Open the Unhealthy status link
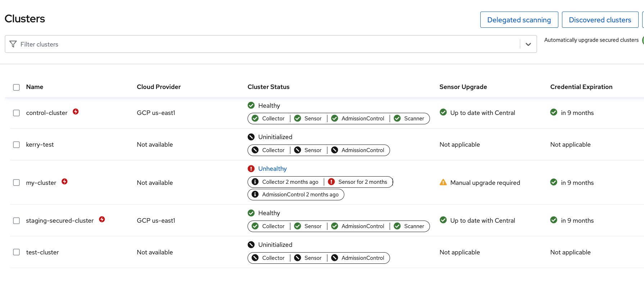 (x=272, y=169)
